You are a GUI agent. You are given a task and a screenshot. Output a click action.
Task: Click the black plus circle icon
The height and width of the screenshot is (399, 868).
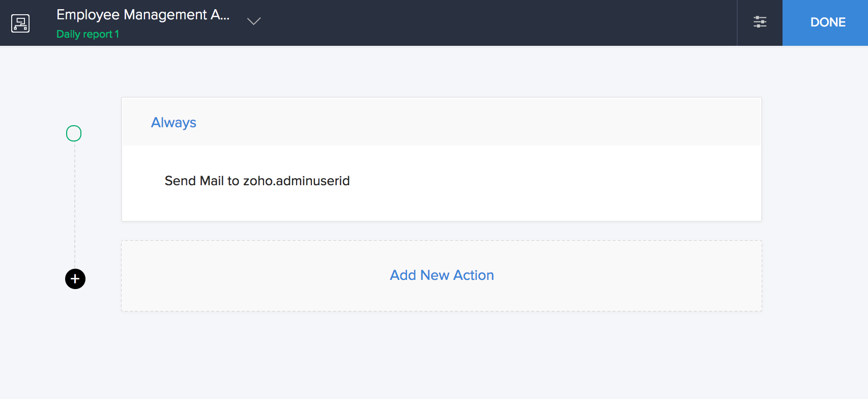coord(75,279)
